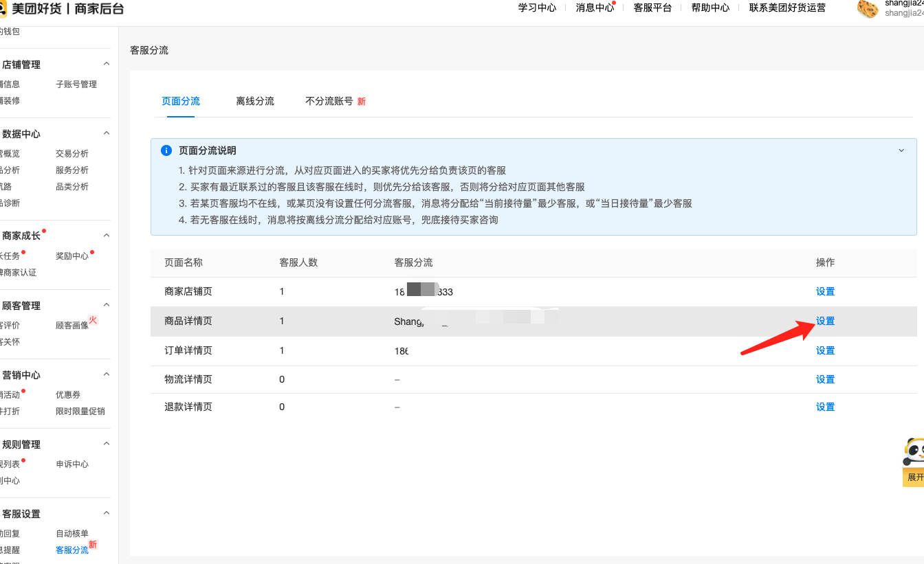Click the user avatar cookie icon

pyautogui.click(x=868, y=8)
